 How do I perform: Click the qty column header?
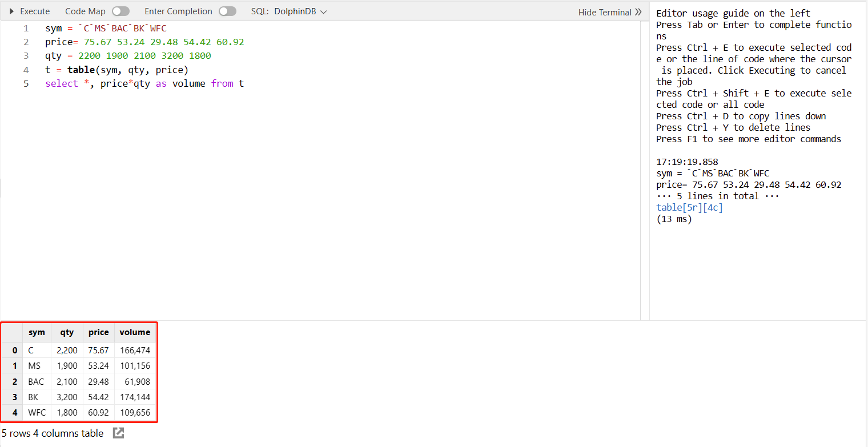tap(67, 332)
